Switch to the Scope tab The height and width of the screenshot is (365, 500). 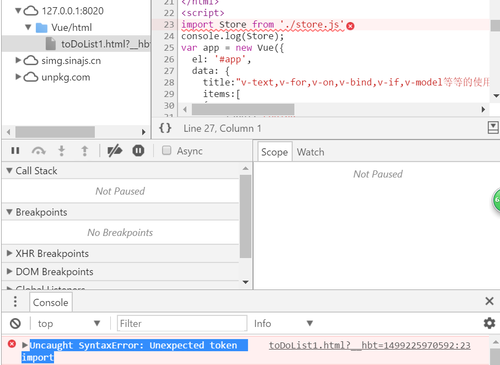pyautogui.click(x=275, y=152)
